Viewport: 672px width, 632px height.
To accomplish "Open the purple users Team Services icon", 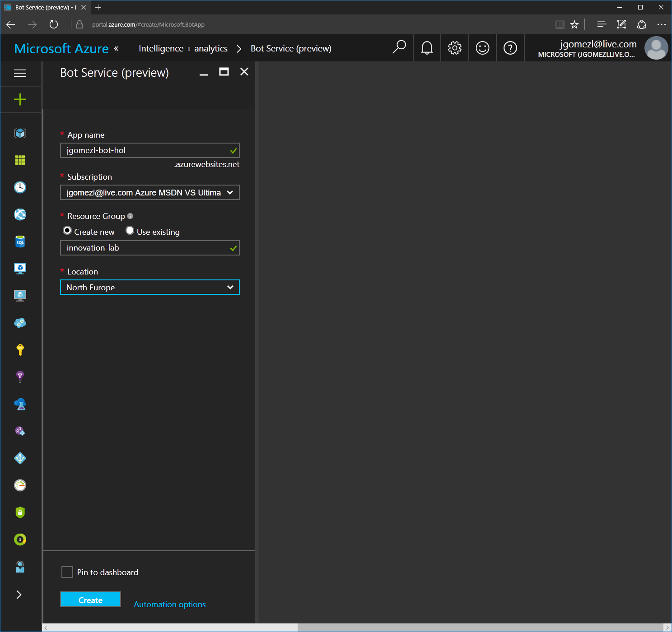I will click(20, 431).
